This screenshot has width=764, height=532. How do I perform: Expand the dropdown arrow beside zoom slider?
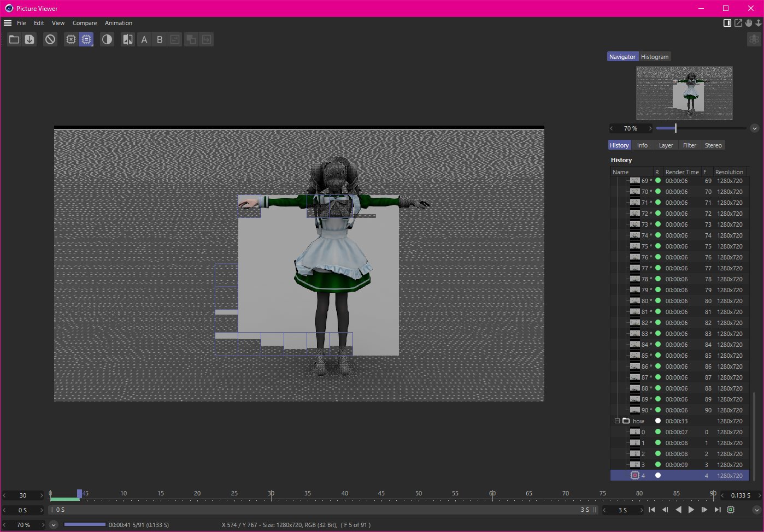coord(755,128)
